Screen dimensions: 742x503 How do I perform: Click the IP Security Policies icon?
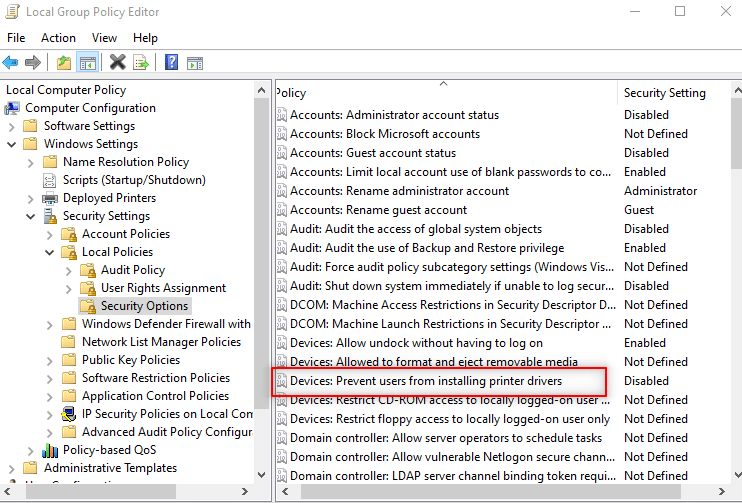pyautogui.click(x=69, y=414)
